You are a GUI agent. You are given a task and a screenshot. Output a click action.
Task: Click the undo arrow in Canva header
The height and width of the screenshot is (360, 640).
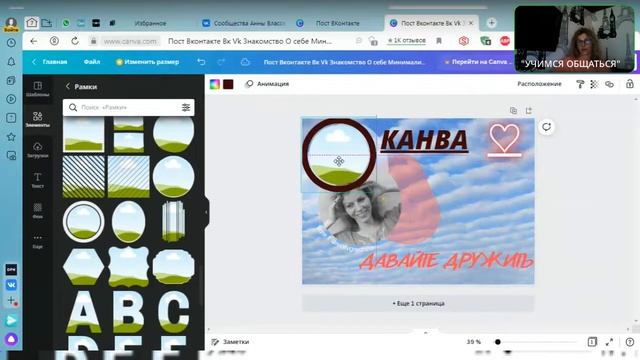201,62
